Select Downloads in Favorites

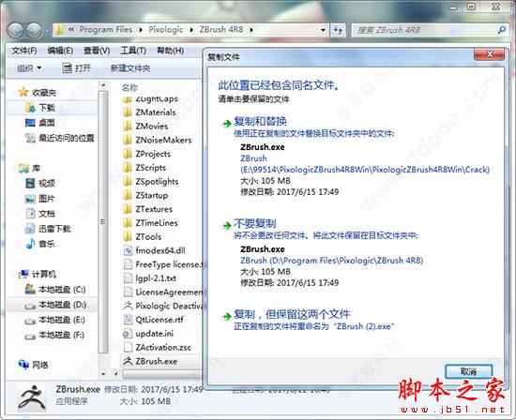47,108
